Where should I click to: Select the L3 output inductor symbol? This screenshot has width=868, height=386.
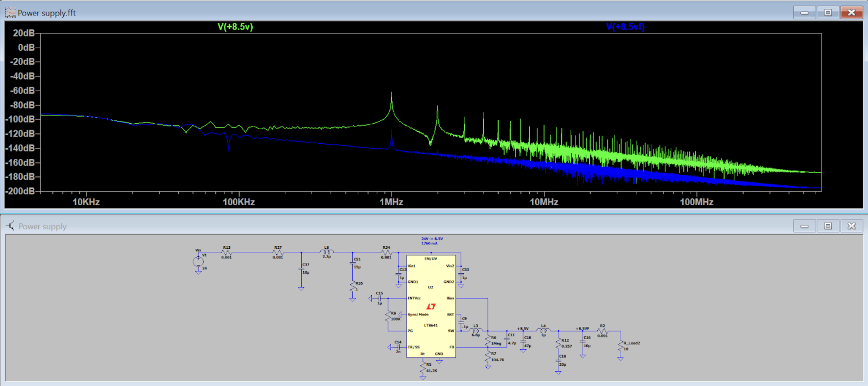coord(476,331)
